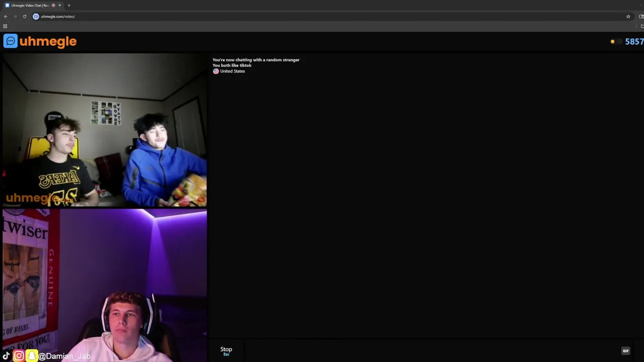644x362 pixels.
Task: Go back using the browser back arrow
Action: click(x=6, y=17)
